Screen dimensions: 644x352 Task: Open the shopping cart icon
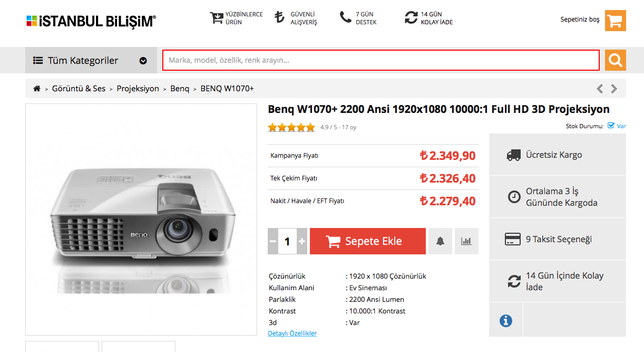(x=615, y=21)
